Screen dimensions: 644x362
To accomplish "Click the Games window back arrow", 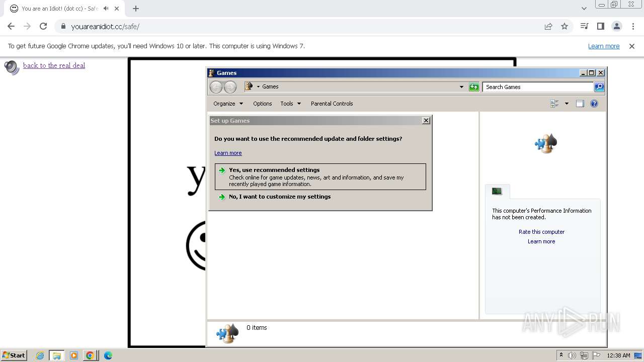I will (216, 87).
